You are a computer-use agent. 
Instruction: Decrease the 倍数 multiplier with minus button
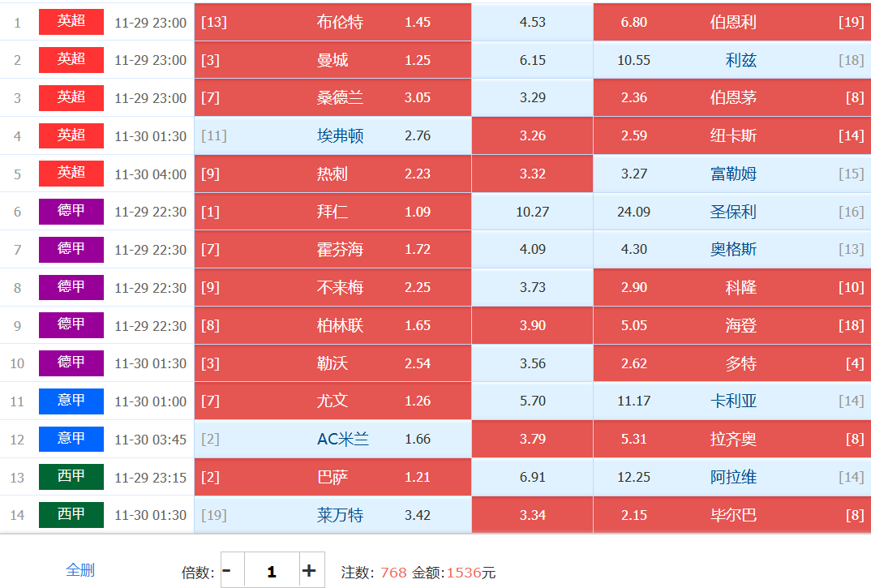(227, 570)
